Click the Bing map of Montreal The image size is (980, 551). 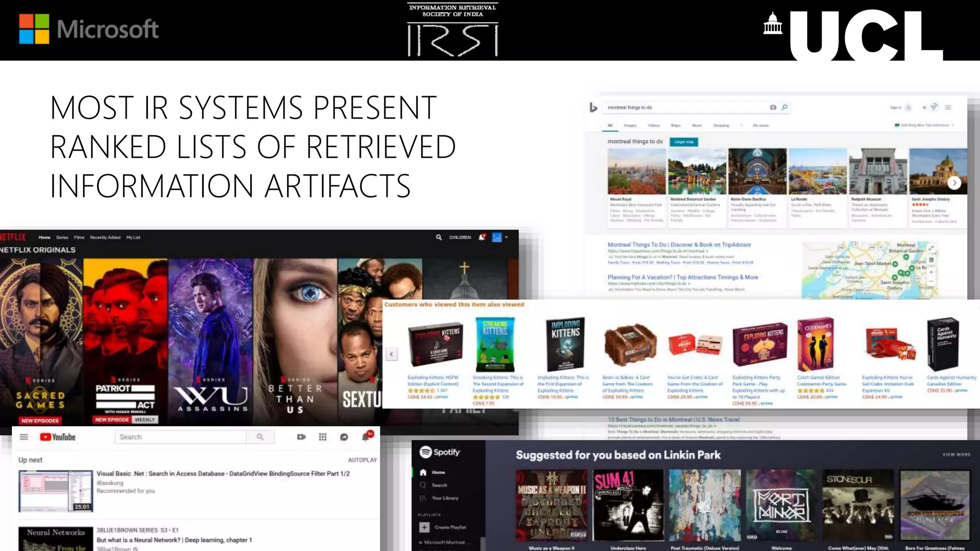(869, 270)
